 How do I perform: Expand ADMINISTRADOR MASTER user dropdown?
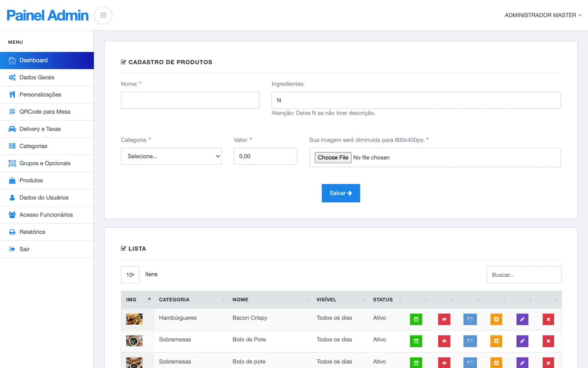[543, 15]
